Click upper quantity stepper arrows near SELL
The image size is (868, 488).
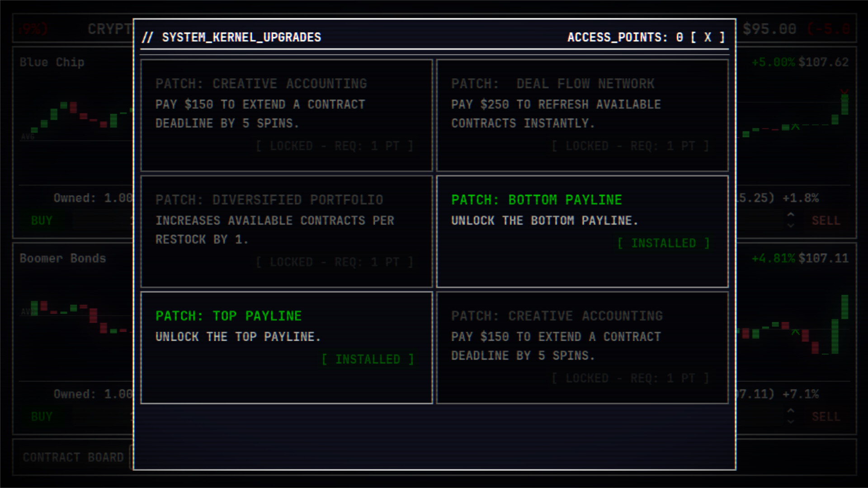click(791, 220)
